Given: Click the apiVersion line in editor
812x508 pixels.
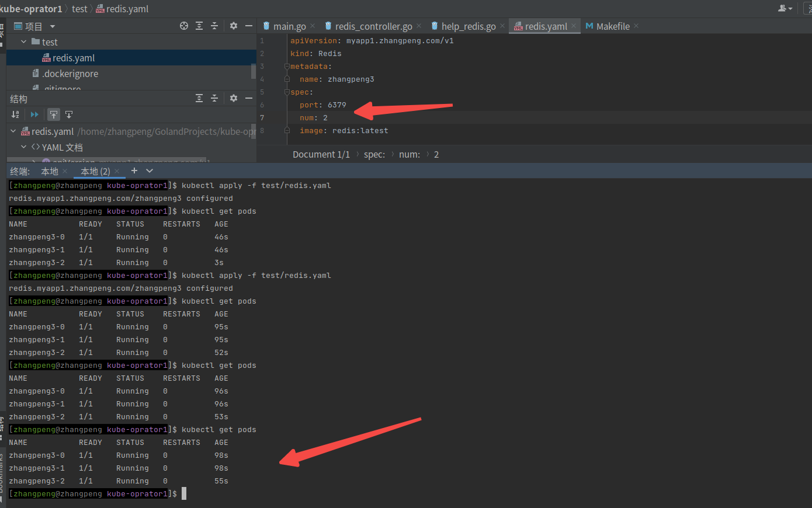Looking at the screenshot, I should click(x=372, y=41).
